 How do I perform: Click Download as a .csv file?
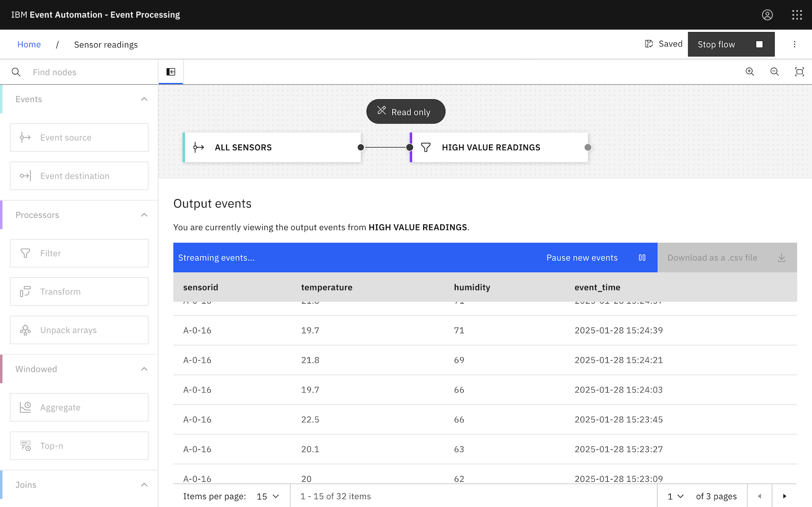(726, 258)
